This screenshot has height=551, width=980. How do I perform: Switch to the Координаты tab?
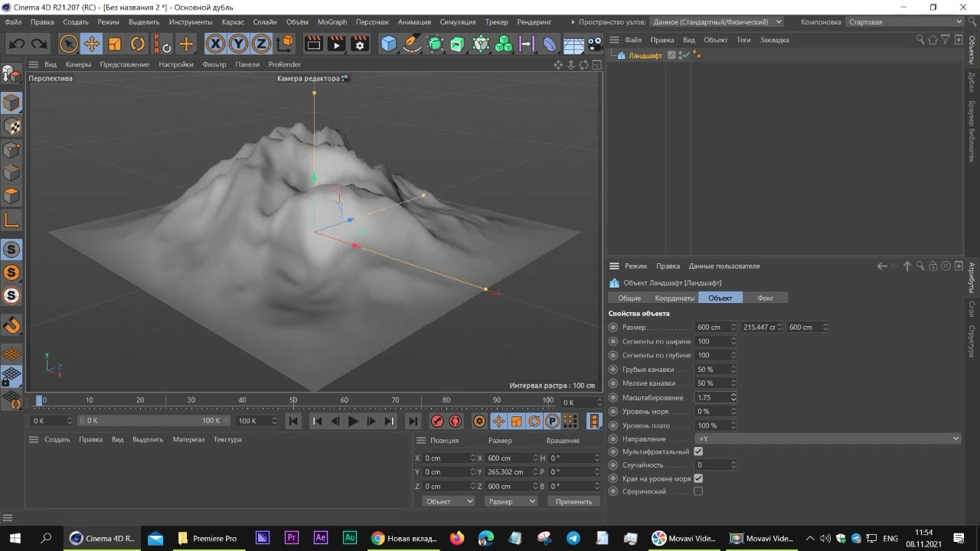675,298
